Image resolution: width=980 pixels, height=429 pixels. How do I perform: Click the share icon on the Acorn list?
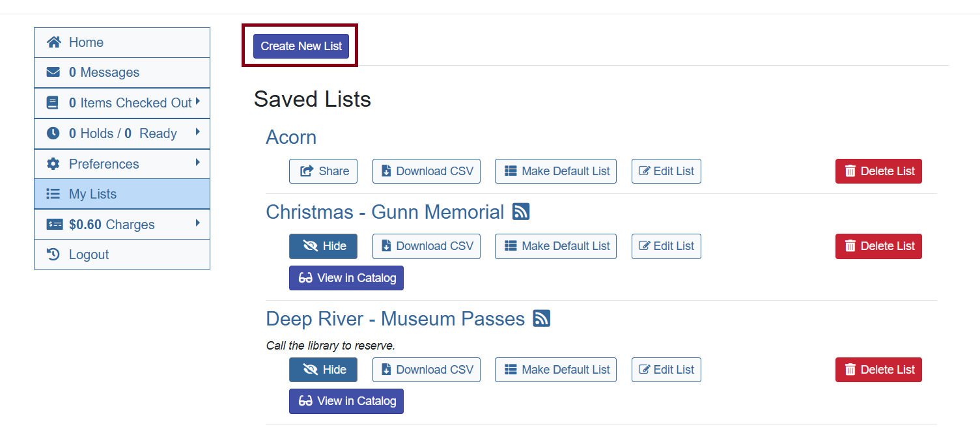(307, 171)
